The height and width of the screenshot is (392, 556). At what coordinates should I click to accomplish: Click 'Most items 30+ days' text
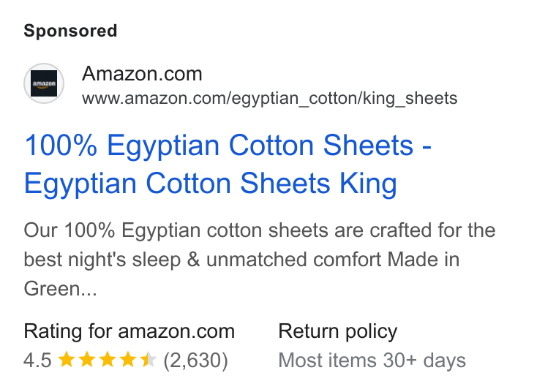point(372,361)
